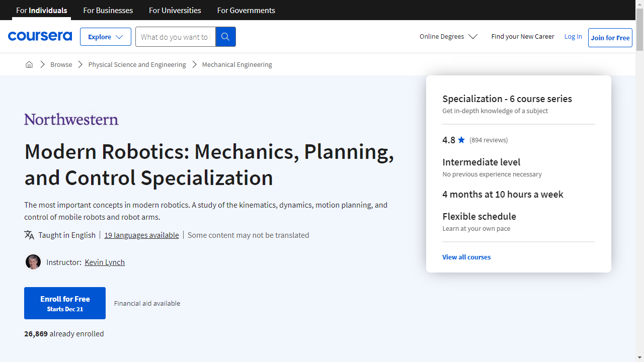The width and height of the screenshot is (644, 362).
Task: Click Some content may not be translated
Action: click(248, 235)
